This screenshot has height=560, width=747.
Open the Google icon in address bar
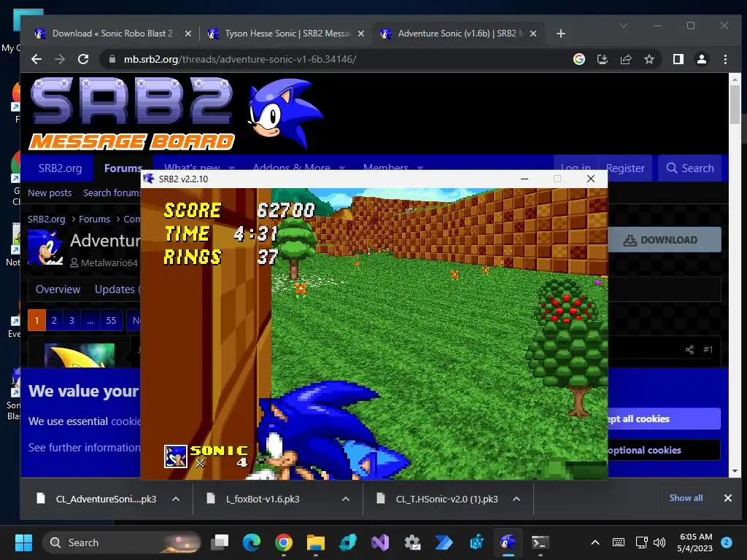pyautogui.click(x=578, y=59)
